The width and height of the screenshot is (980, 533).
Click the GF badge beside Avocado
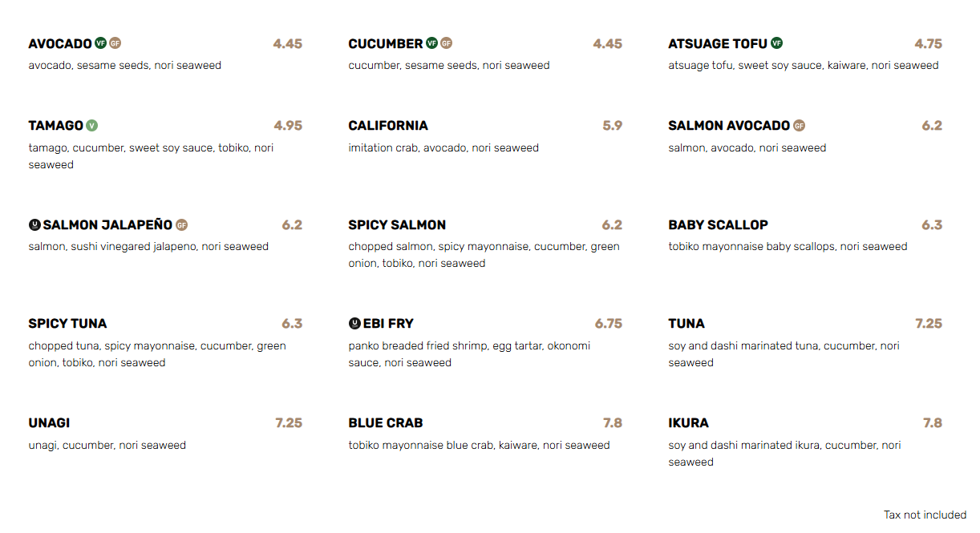(115, 43)
